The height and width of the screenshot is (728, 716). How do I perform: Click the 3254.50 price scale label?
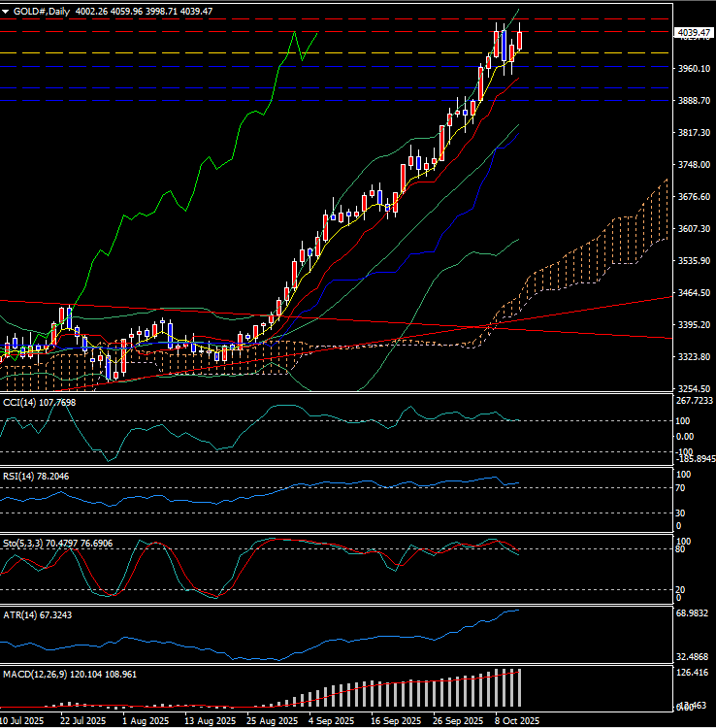pos(690,389)
